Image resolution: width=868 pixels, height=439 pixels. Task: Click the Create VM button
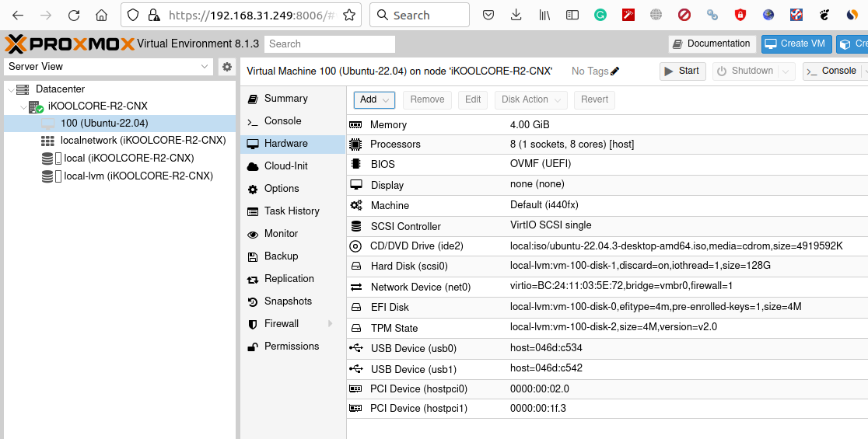point(796,44)
